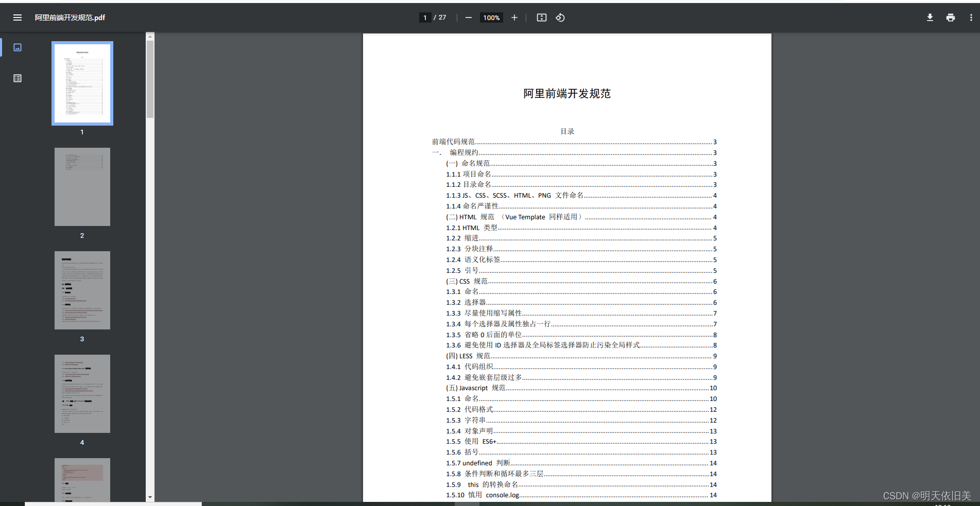Viewport: 980px width, 506px height.
Task: Go to '(四) LESS 规范' section entry
Action: tap(581, 356)
